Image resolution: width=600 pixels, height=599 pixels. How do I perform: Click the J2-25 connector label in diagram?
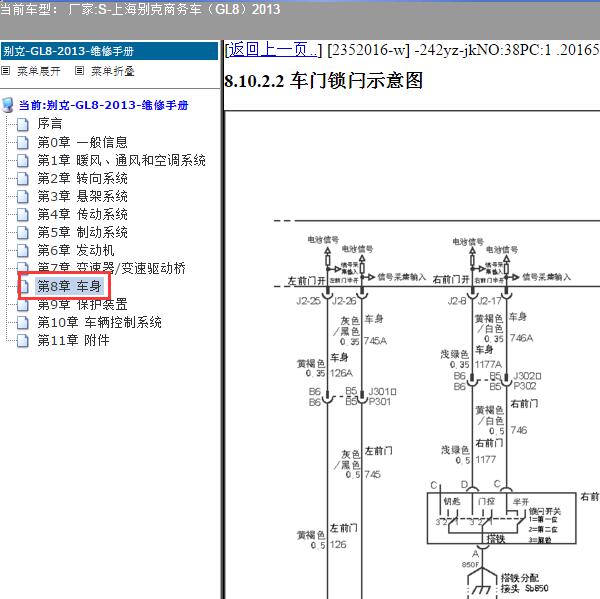point(308,301)
